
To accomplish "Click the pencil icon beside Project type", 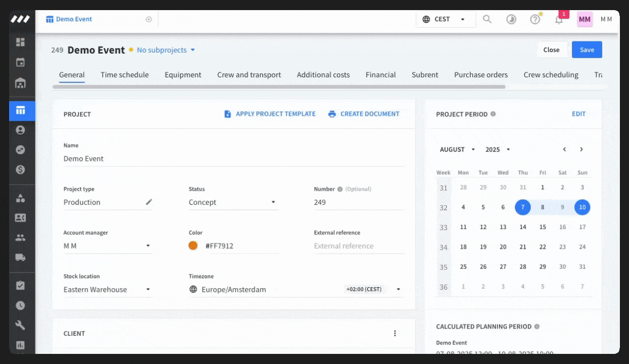I will click(x=149, y=202).
